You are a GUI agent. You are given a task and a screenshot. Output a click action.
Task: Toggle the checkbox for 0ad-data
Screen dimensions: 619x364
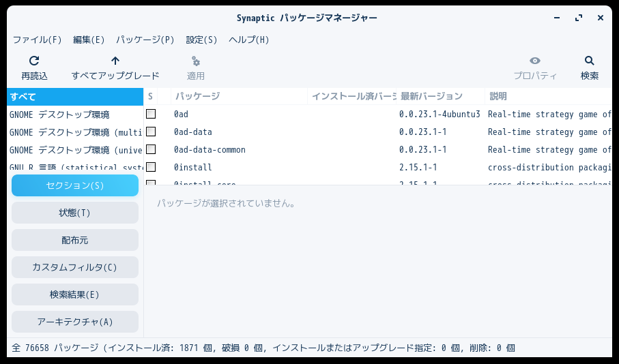point(151,132)
